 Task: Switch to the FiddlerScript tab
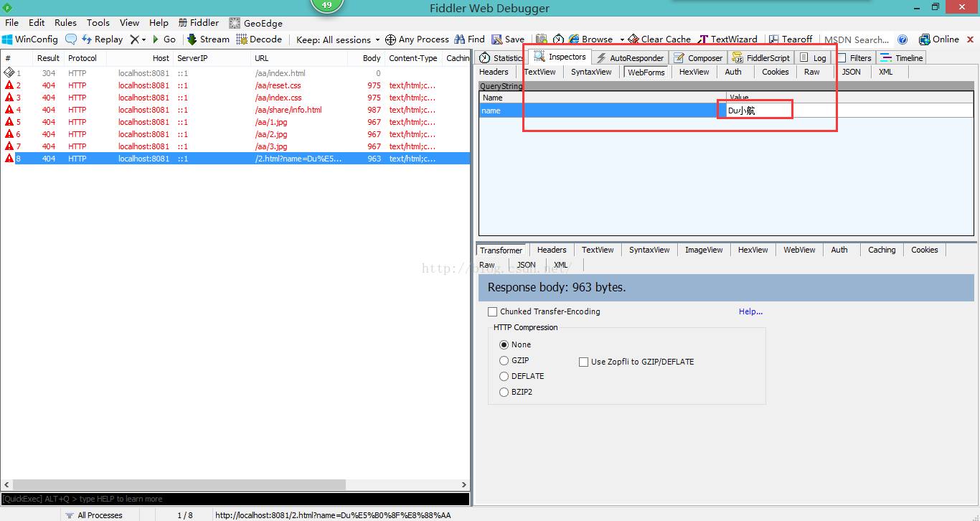click(x=760, y=57)
